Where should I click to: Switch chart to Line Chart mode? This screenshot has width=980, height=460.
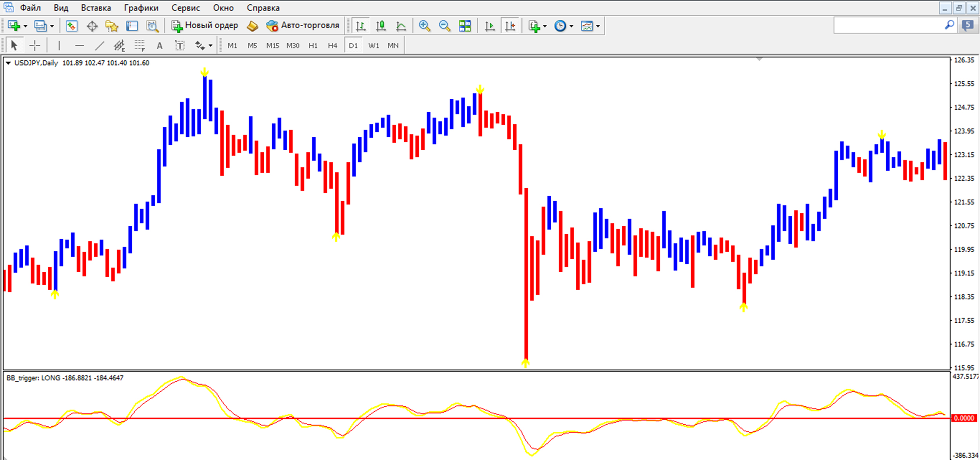point(401,26)
